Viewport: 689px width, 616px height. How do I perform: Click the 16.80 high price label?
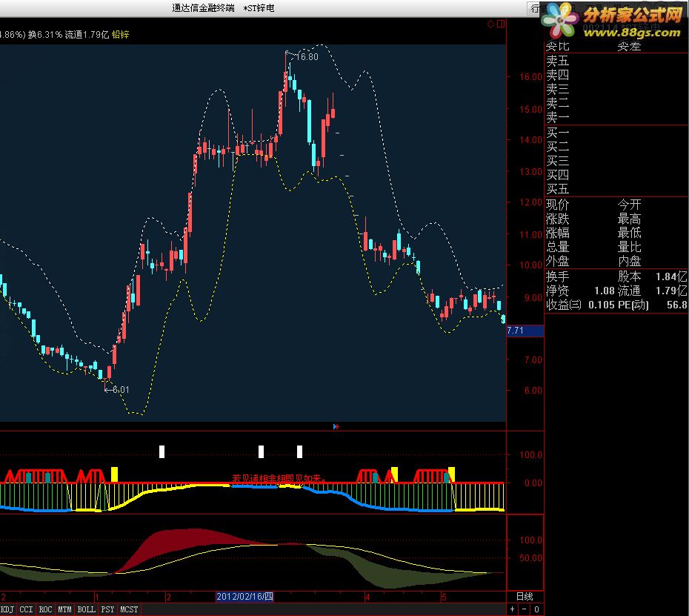pos(307,57)
